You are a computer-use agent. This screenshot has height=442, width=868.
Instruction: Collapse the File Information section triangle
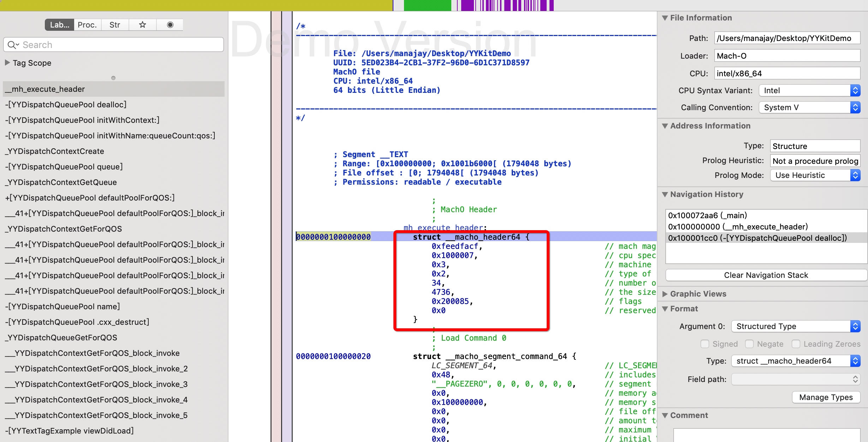[x=665, y=18]
